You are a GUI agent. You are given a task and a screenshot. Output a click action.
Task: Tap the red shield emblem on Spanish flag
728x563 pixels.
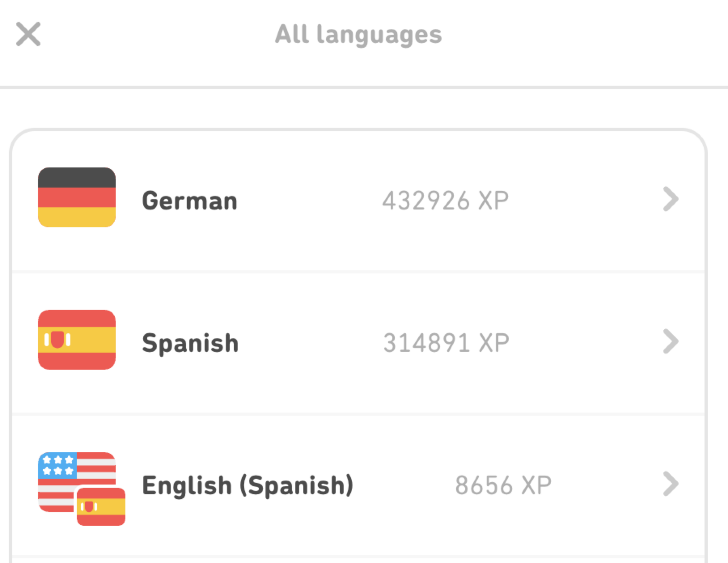pos(57,339)
